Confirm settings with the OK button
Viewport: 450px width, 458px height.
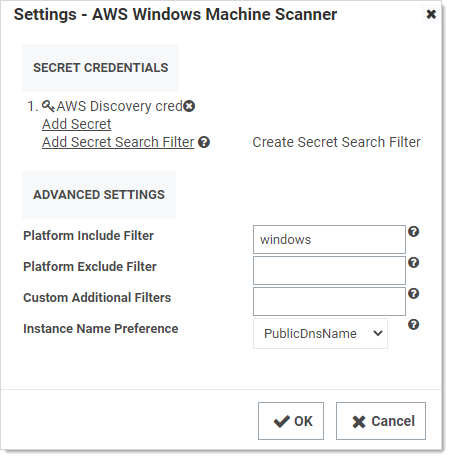(x=291, y=421)
